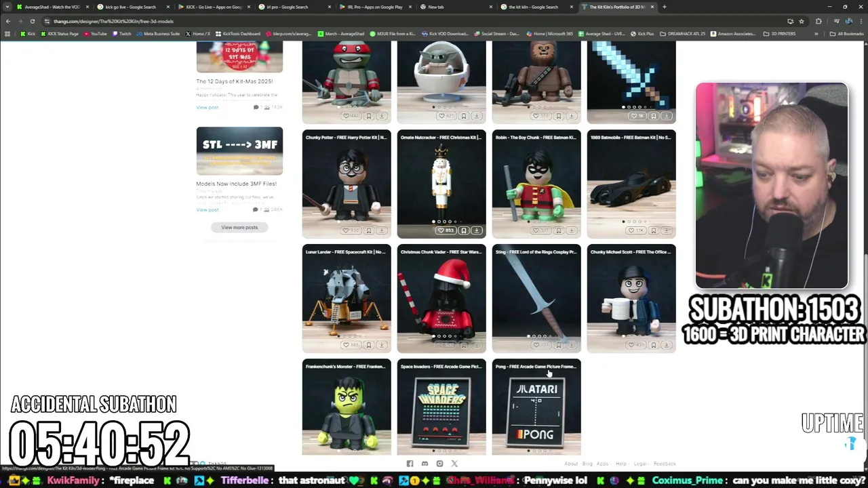This screenshot has width=868, height=488.
Task: Bookmark the Robin Boy Chunk model
Action: (559, 230)
